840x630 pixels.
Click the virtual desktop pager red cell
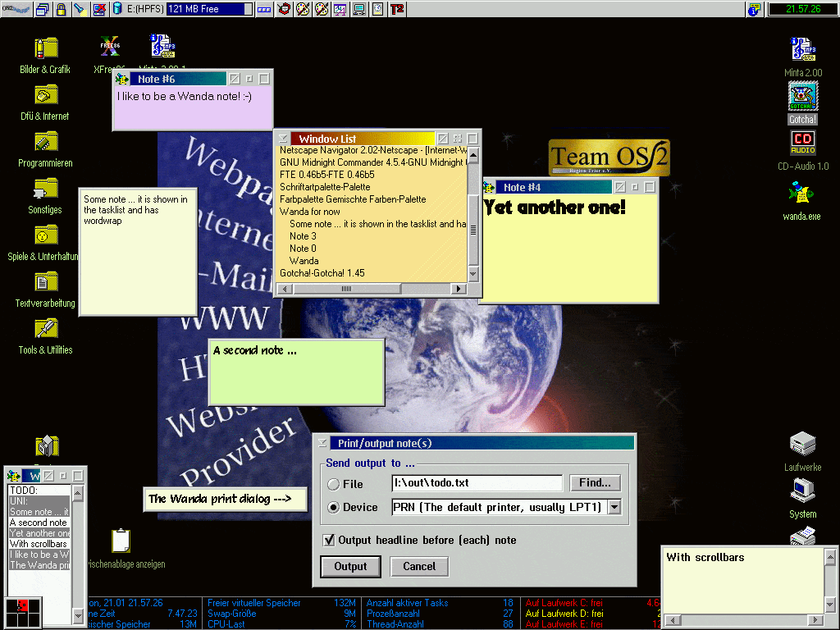tap(22, 605)
